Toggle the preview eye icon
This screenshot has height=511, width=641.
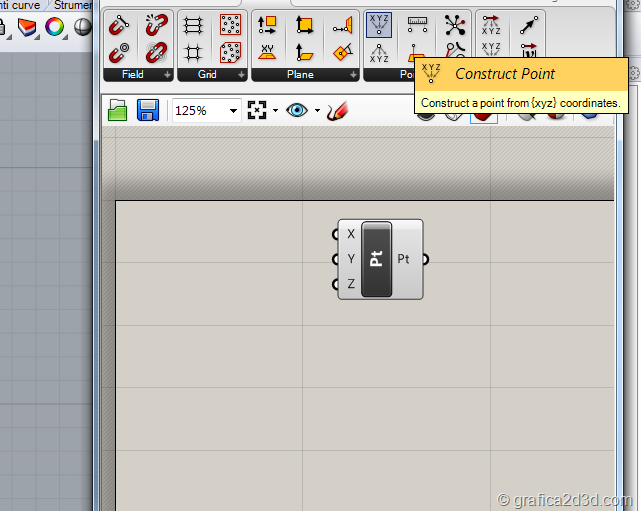coord(297,110)
